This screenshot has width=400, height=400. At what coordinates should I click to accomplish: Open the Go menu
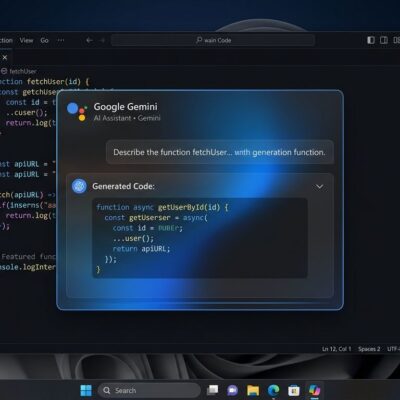coord(44,40)
